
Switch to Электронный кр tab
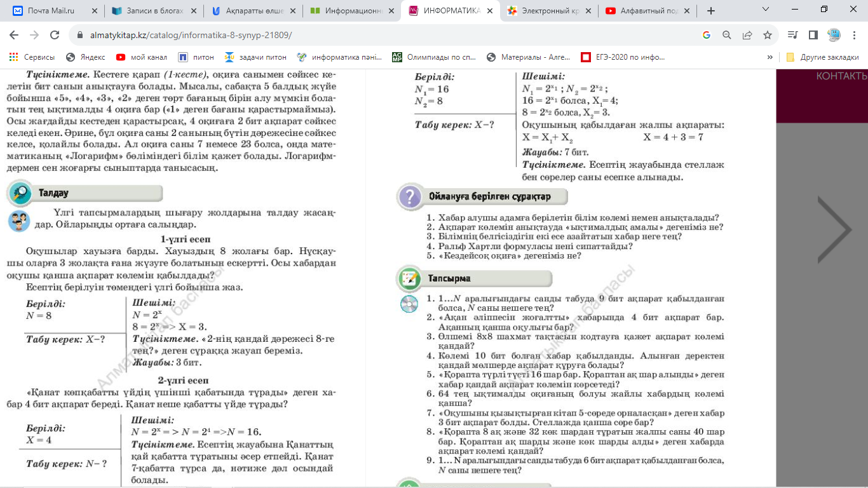tap(548, 11)
